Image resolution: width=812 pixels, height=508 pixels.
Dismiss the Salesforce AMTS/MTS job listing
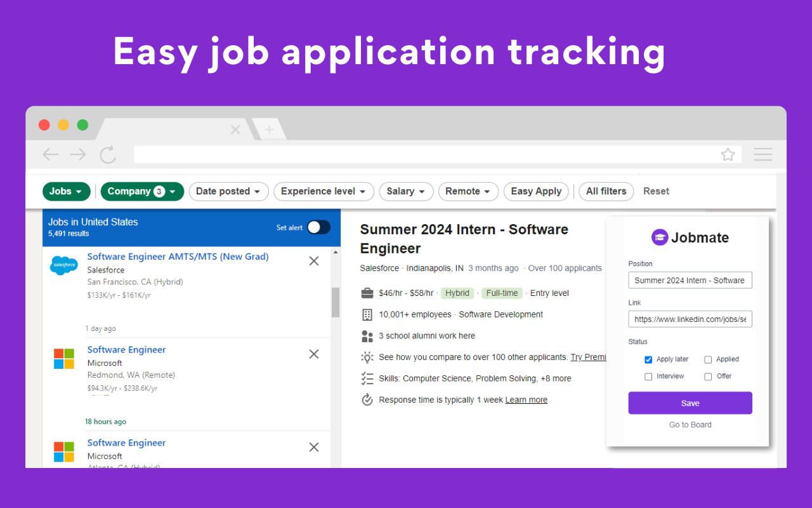tap(313, 261)
